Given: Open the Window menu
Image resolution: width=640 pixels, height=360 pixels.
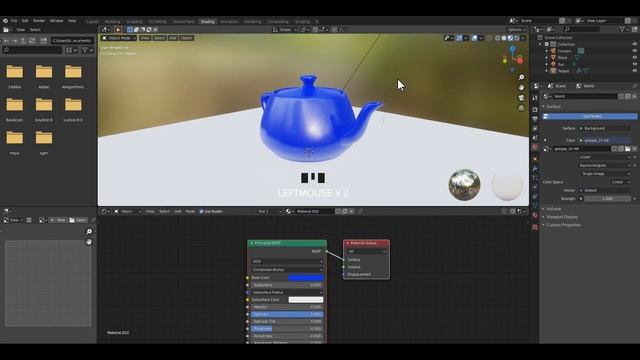Looking at the screenshot, I should pos(56,20).
